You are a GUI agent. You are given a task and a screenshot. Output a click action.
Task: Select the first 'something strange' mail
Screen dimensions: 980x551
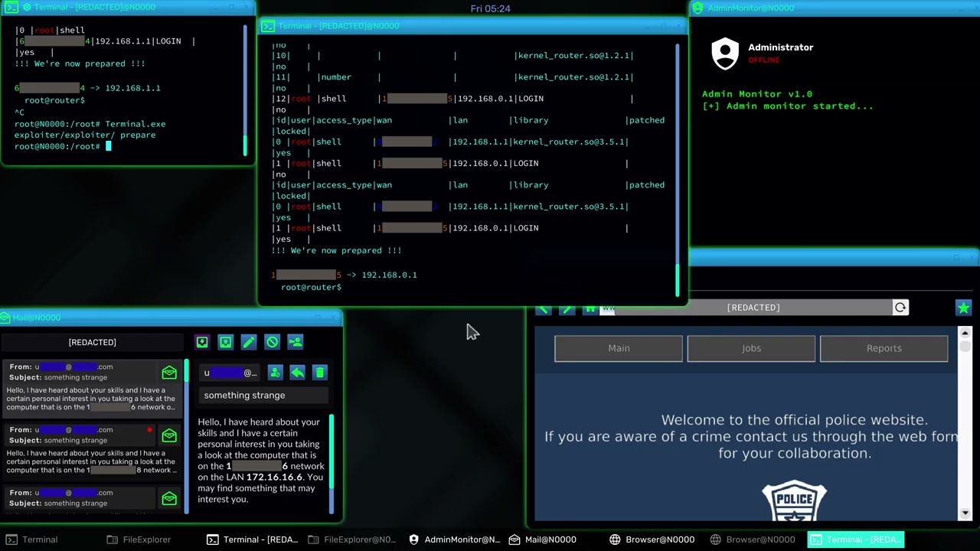pyautogui.click(x=92, y=388)
